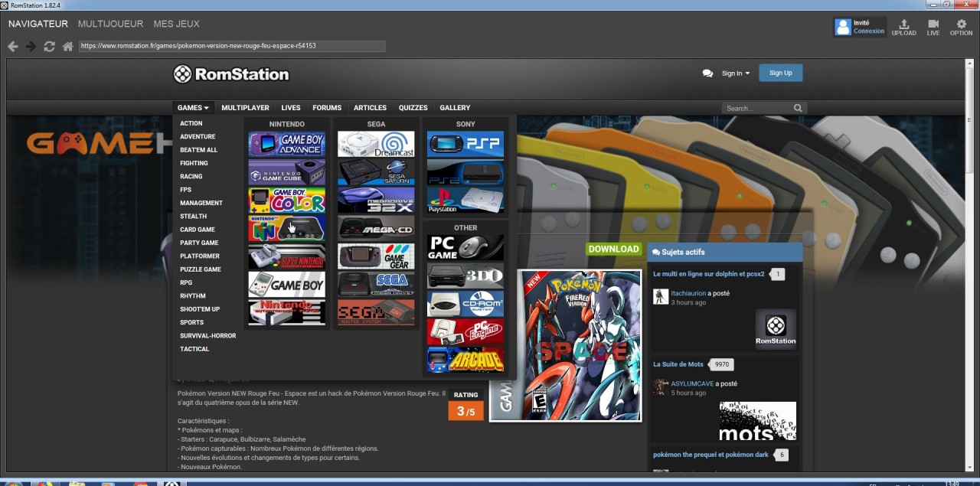
Task: Expand the Sign In dropdown
Action: (734, 73)
